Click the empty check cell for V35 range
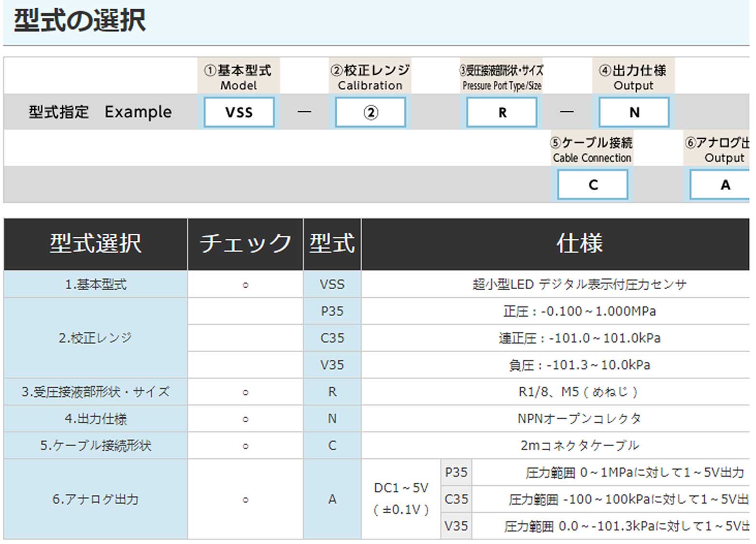756x544 pixels. coord(245,365)
